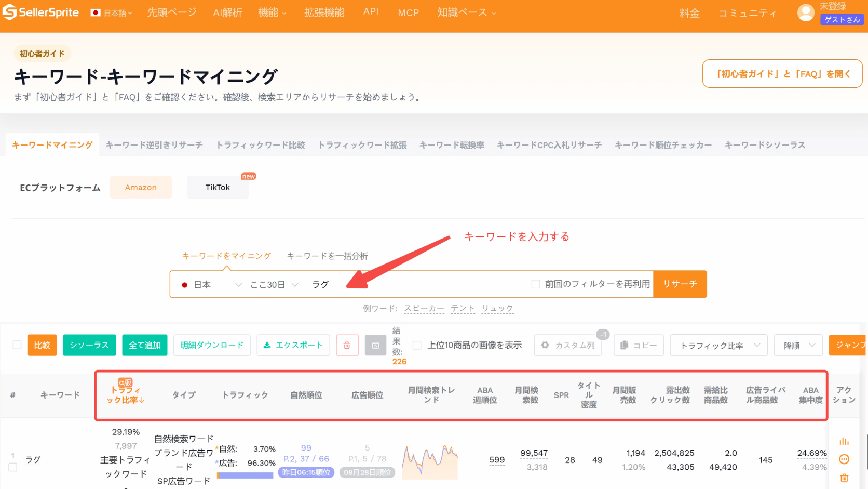
Task: Check 上位10商品の画像を表示
Action: pos(417,345)
